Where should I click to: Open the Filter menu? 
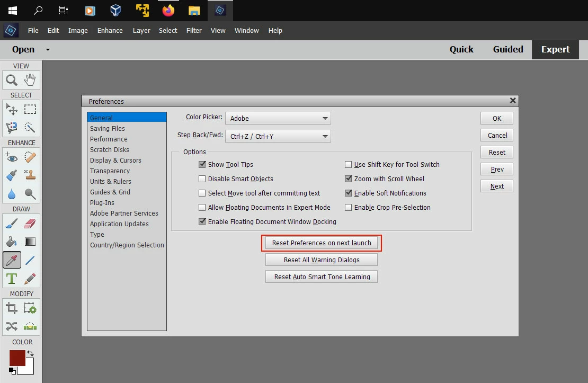click(x=194, y=30)
